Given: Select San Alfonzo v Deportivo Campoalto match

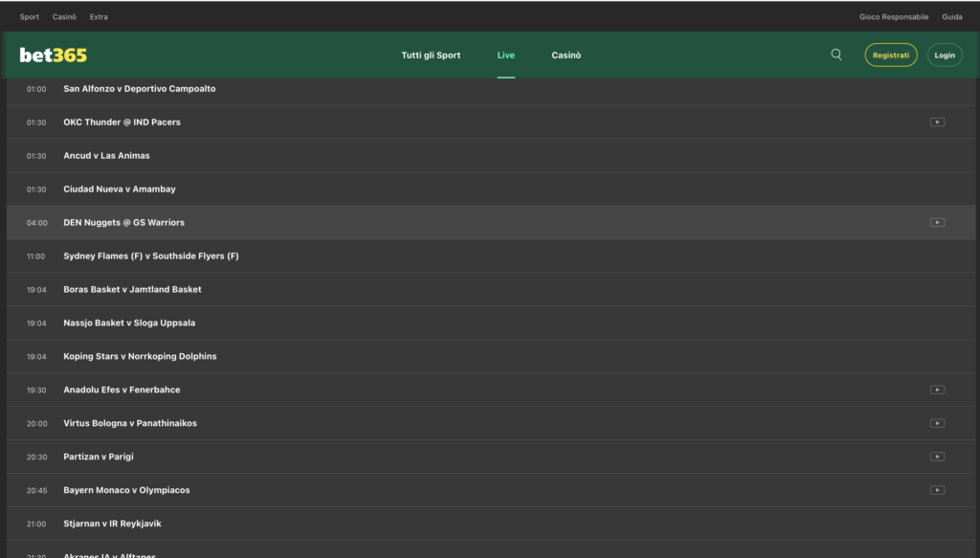Looking at the screenshot, I should pyautogui.click(x=140, y=89).
